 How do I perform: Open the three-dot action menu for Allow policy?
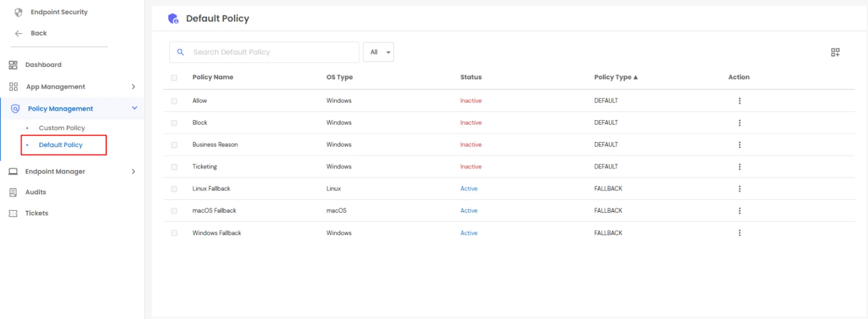pos(739,101)
